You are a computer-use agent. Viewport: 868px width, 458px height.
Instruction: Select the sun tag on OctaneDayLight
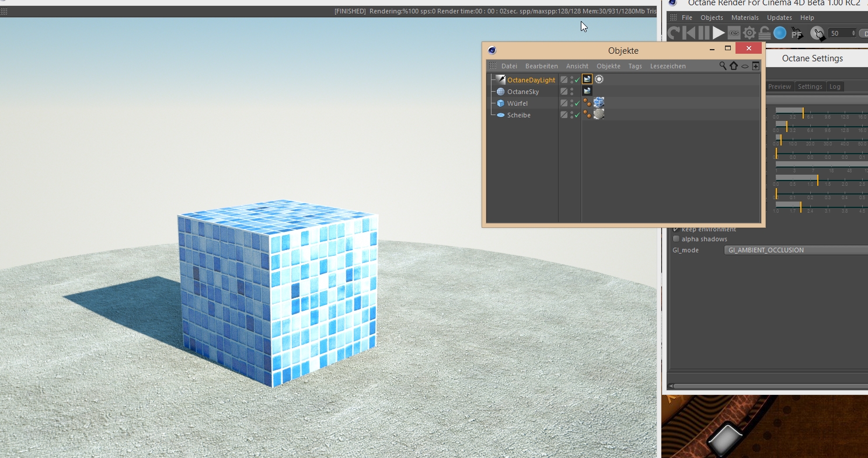pos(599,79)
